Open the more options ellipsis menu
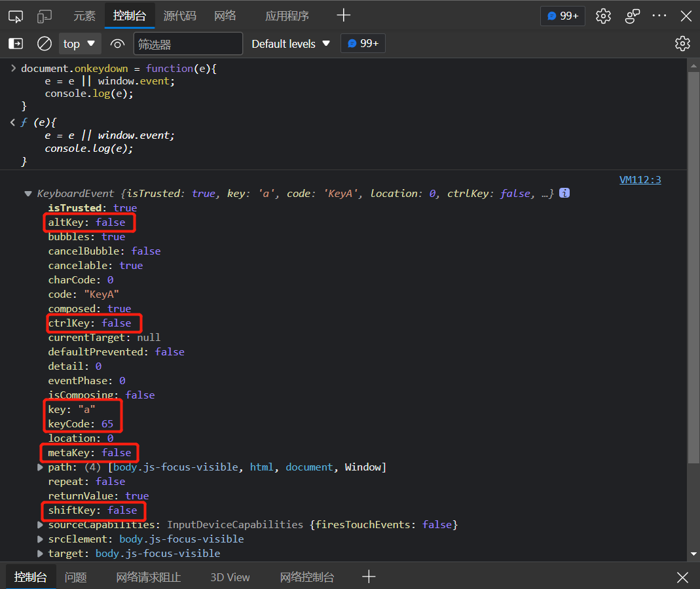The height and width of the screenshot is (589, 700). [x=659, y=16]
